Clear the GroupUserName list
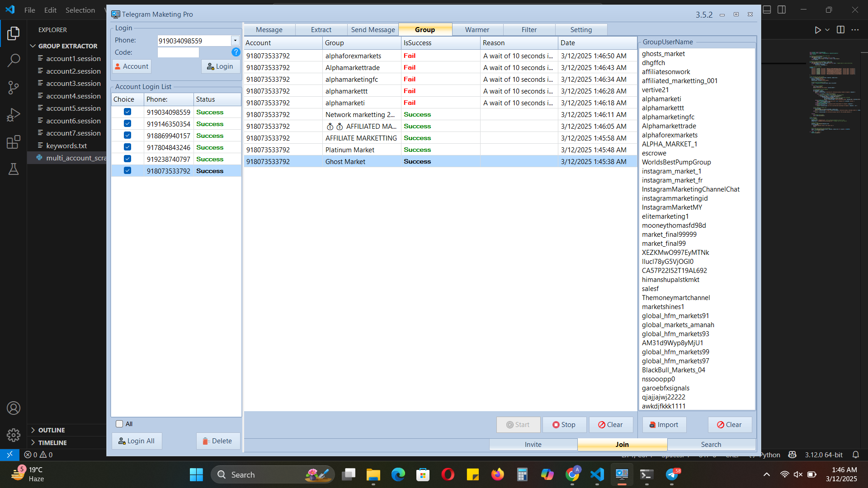 [x=729, y=425]
